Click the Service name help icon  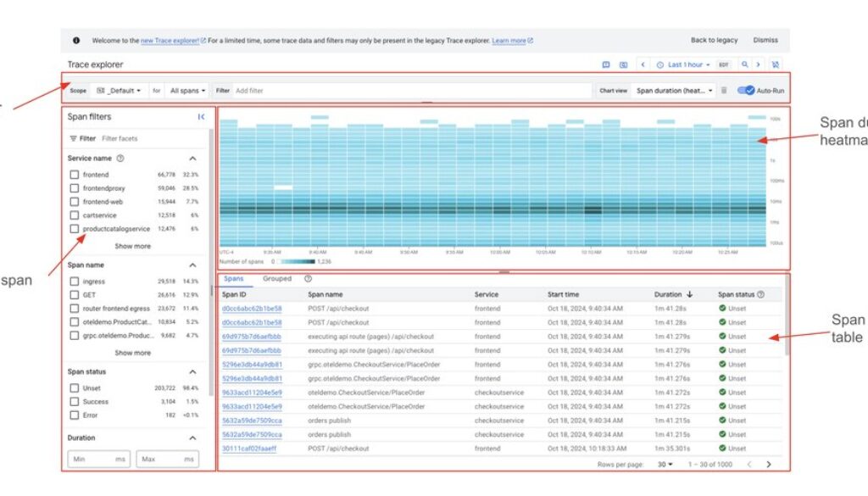pos(120,159)
